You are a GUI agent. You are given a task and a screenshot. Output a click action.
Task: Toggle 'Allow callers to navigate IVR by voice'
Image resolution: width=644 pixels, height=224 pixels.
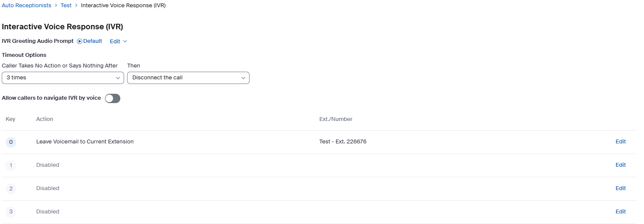(x=113, y=98)
